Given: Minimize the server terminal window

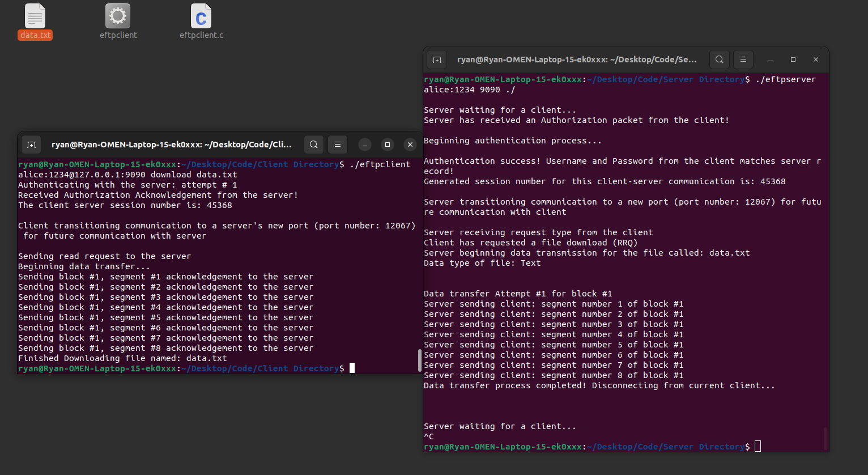Looking at the screenshot, I should [771, 60].
